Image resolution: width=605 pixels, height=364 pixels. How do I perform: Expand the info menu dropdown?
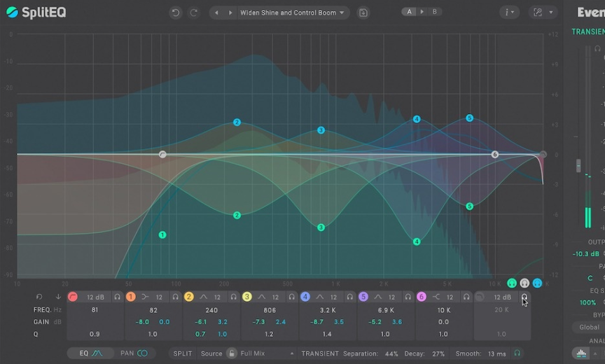[509, 13]
